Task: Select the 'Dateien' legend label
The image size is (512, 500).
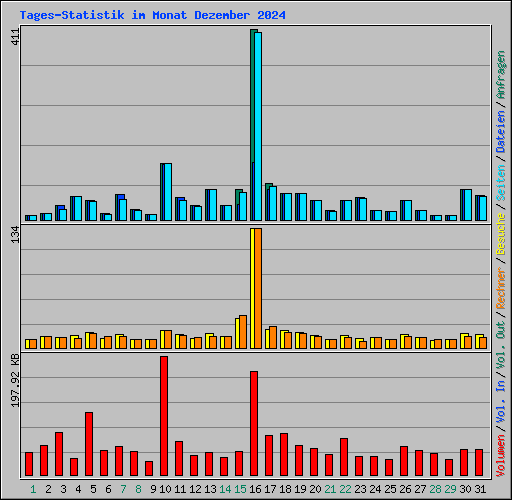Action: click(501, 132)
